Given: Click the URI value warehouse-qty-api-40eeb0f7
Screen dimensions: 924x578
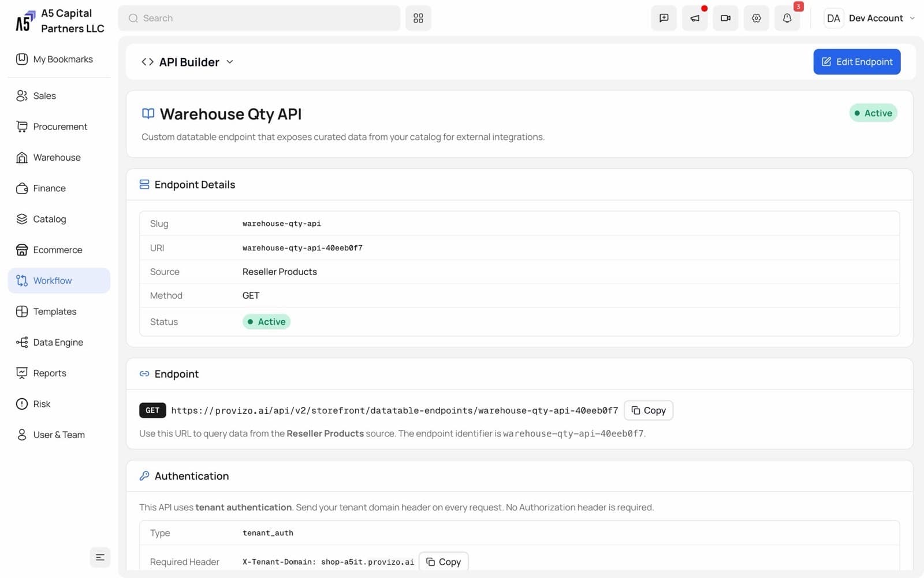Looking at the screenshot, I should [x=302, y=248].
